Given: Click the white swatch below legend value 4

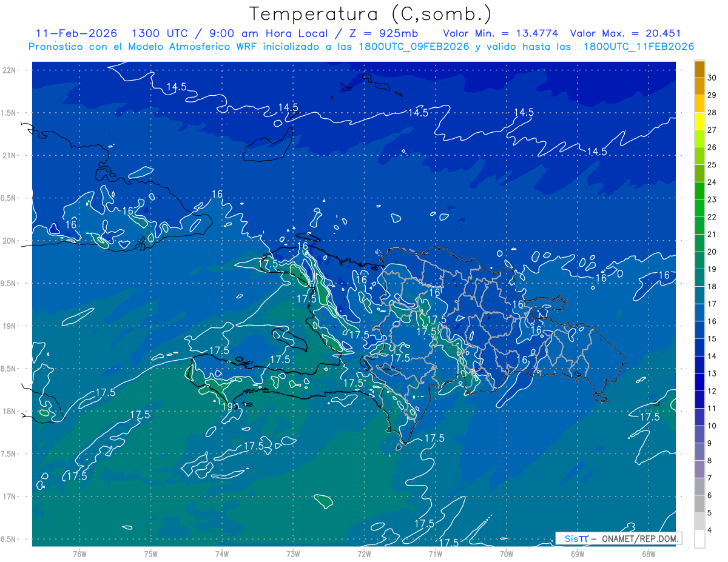Looking at the screenshot, I should point(699,539).
